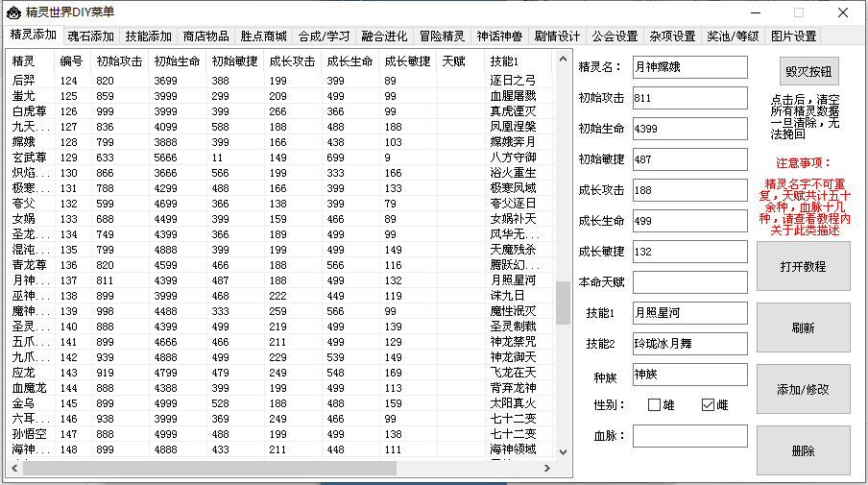
Task: Select the 嫦娥 row
Action: (279, 142)
